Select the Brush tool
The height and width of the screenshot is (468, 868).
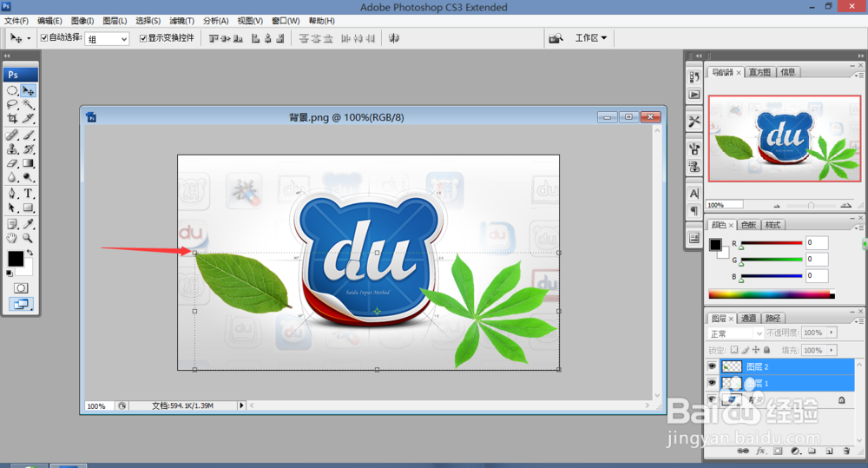click(28, 135)
